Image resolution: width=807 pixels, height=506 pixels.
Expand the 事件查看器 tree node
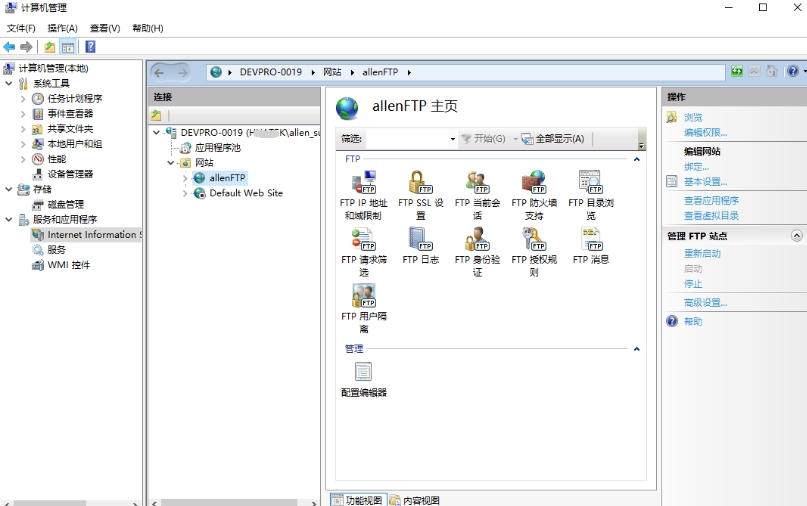(x=23, y=113)
